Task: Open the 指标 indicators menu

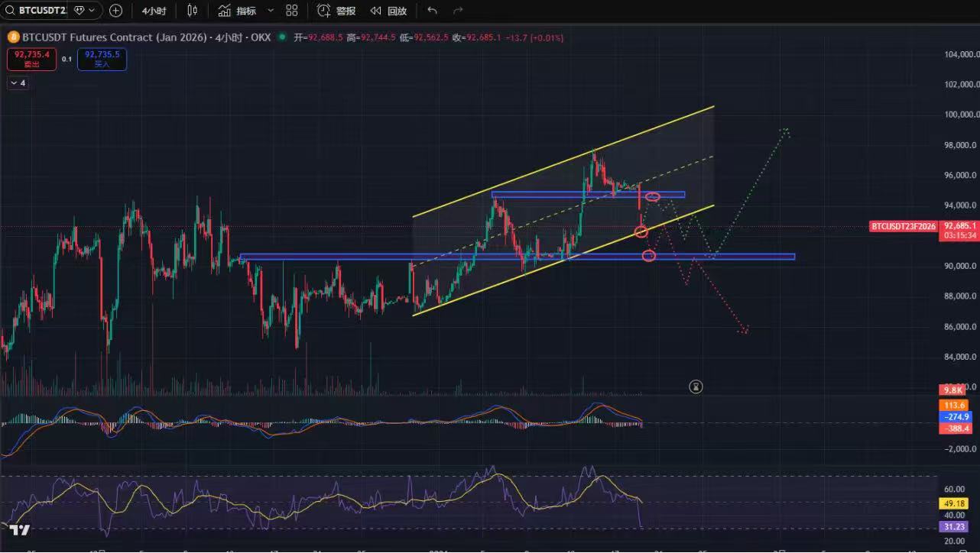Action: (x=237, y=11)
